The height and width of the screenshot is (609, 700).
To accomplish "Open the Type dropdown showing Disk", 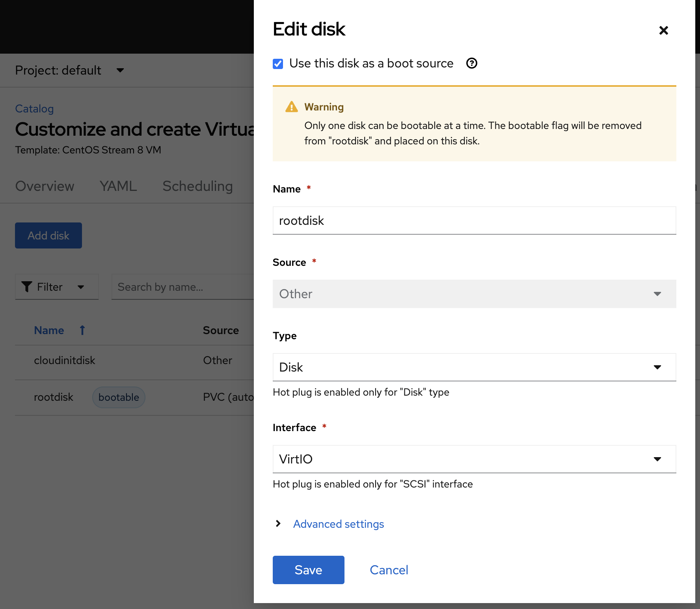I will click(x=474, y=367).
